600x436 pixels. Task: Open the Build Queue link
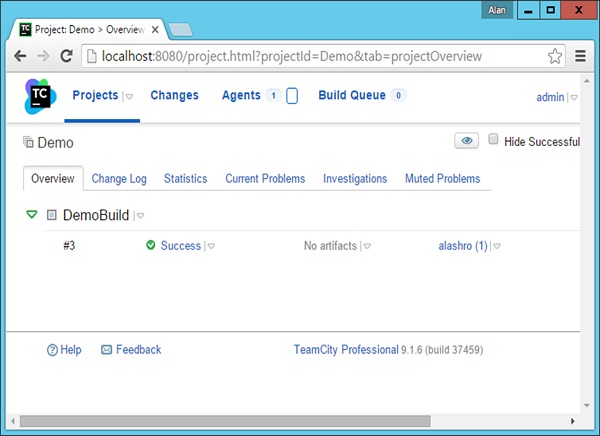coord(351,96)
